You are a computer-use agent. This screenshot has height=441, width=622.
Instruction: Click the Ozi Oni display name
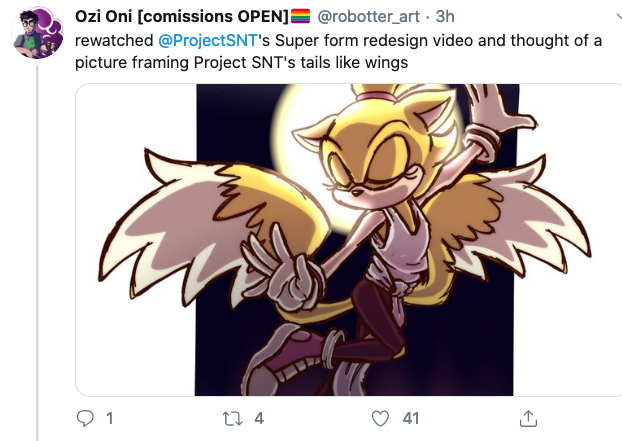coord(104,16)
